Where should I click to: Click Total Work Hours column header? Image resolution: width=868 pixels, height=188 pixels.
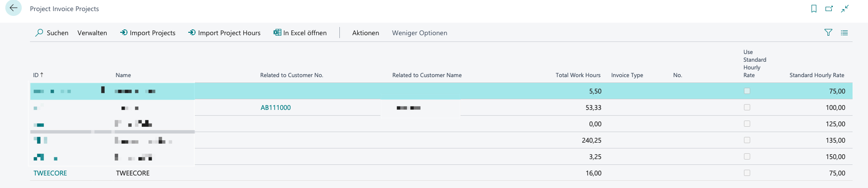[578, 75]
